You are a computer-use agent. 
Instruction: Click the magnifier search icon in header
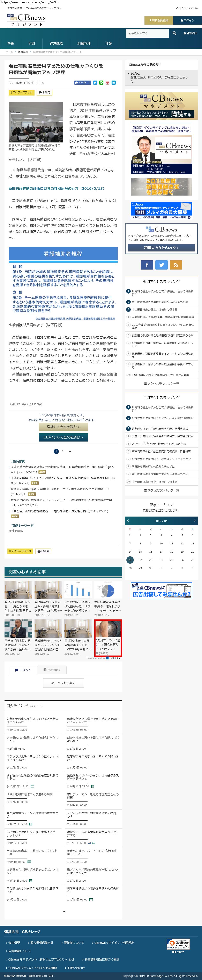coord(174,33)
